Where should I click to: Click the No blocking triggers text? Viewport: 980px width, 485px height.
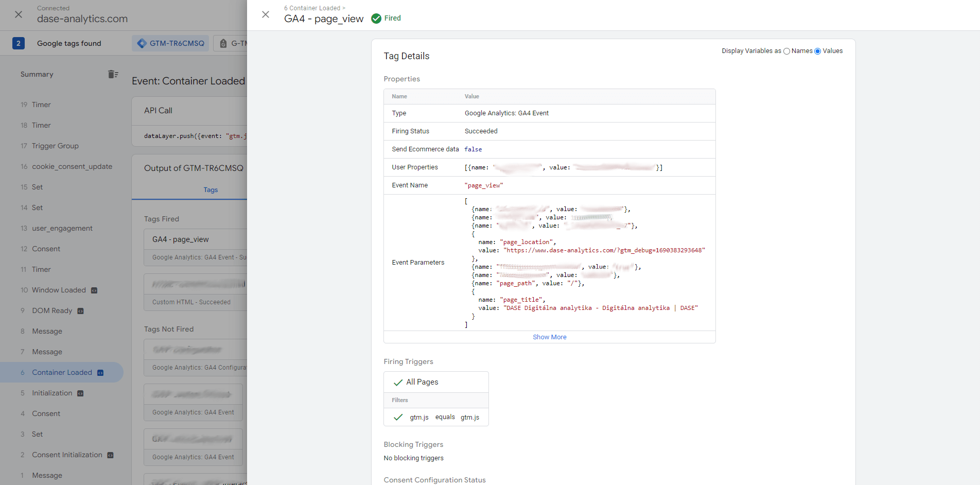[x=413, y=458]
